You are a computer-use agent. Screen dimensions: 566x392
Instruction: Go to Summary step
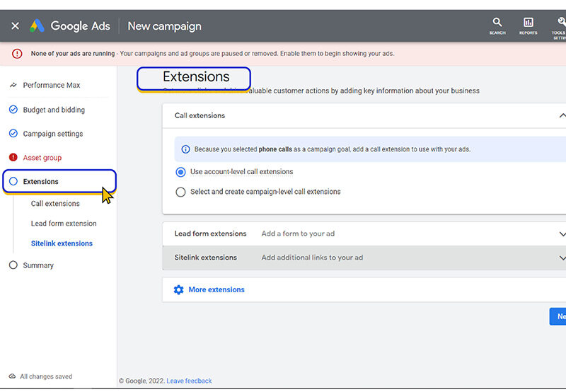click(x=38, y=265)
